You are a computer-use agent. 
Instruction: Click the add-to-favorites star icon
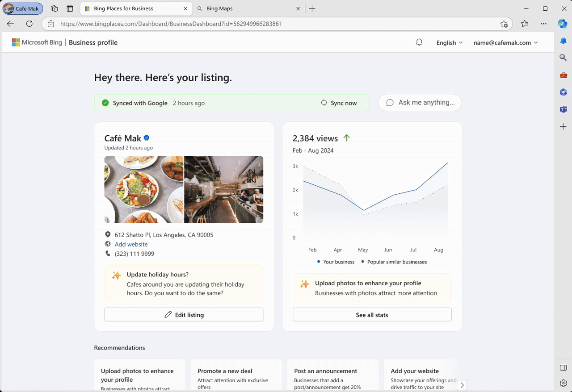504,24
